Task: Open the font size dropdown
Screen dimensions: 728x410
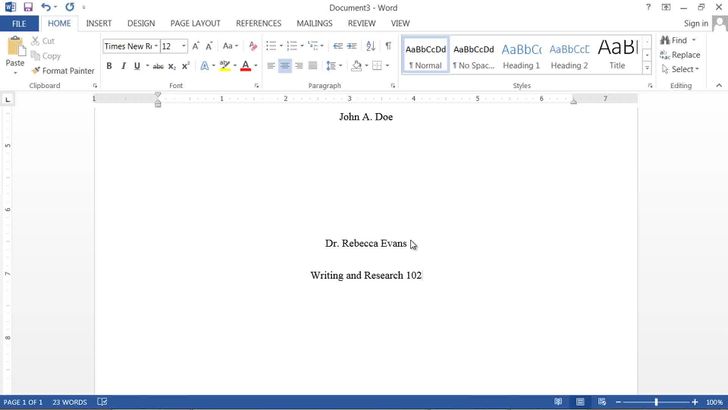Action: (x=184, y=46)
